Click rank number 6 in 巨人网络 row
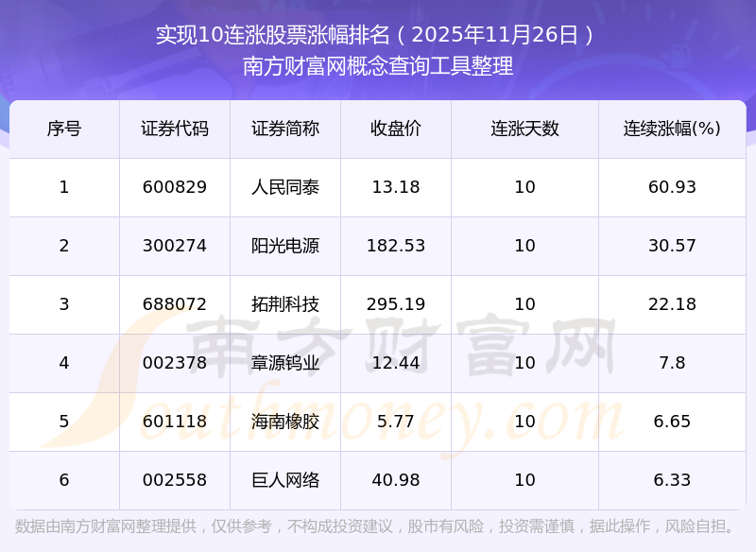The image size is (756, 552). 64,480
